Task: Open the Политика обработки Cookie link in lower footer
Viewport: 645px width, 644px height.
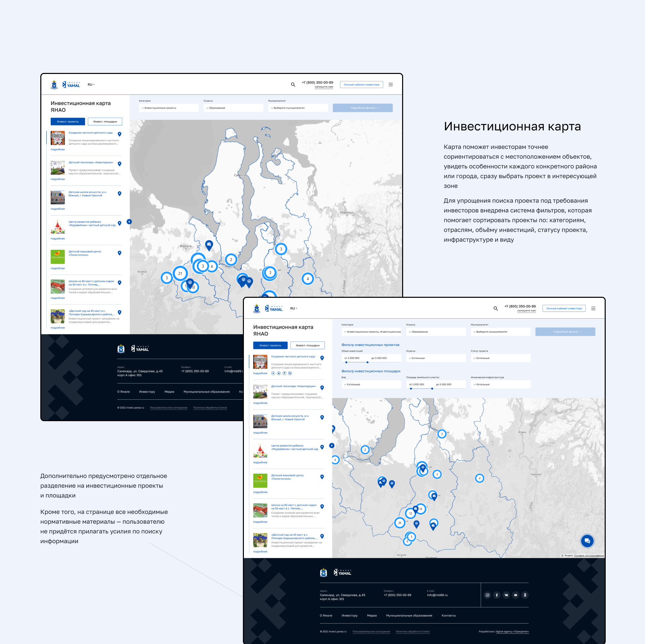Action: pos(413,632)
